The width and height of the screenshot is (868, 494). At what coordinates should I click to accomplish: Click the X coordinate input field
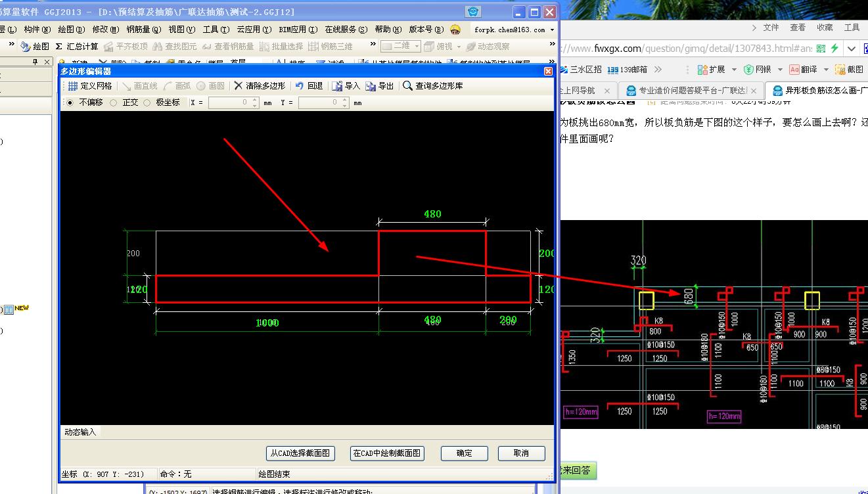(233, 102)
